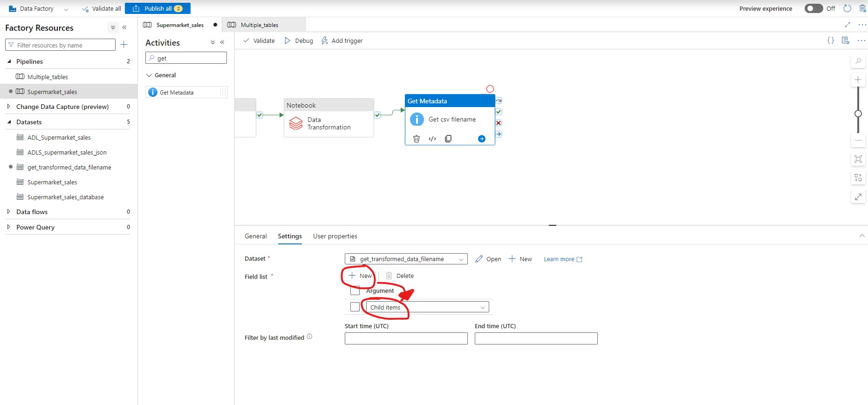Open the Settings properties tab
Viewport: 868px width, 405px height.
[290, 236]
